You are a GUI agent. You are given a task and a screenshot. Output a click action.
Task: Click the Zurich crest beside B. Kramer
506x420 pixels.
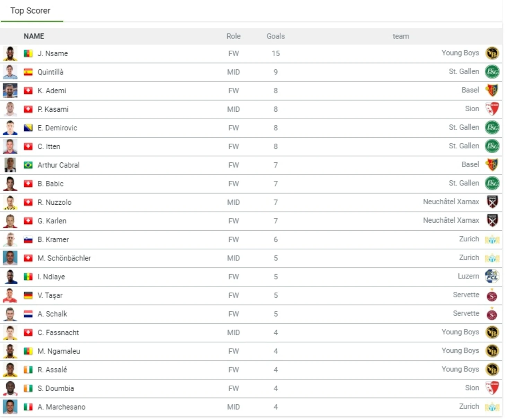click(x=492, y=239)
